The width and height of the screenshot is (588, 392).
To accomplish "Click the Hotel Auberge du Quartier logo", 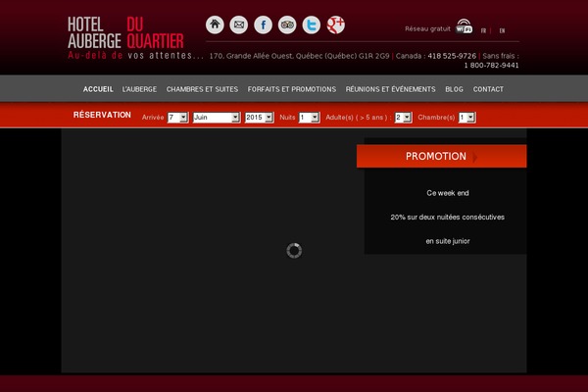I will click(x=126, y=33).
